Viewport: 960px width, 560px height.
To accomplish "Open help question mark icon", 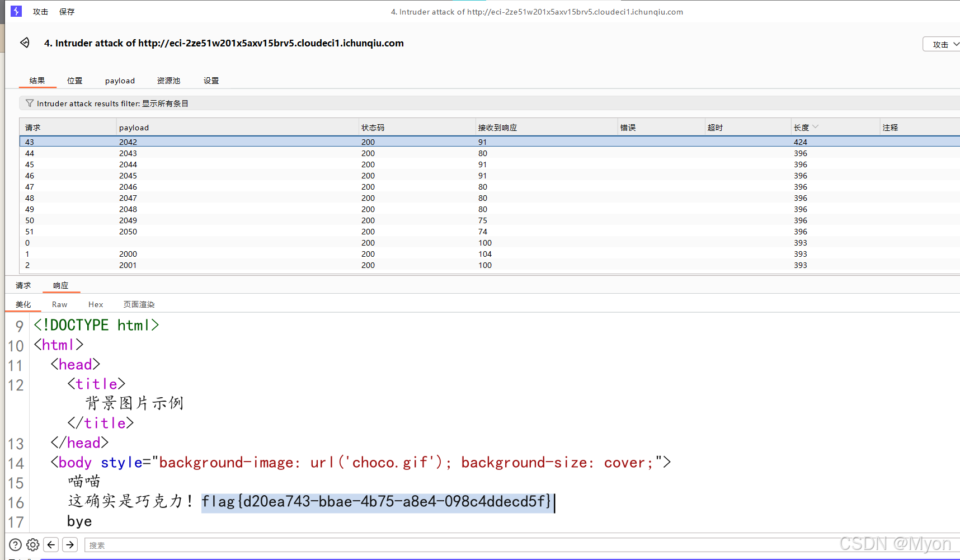I will [x=16, y=544].
